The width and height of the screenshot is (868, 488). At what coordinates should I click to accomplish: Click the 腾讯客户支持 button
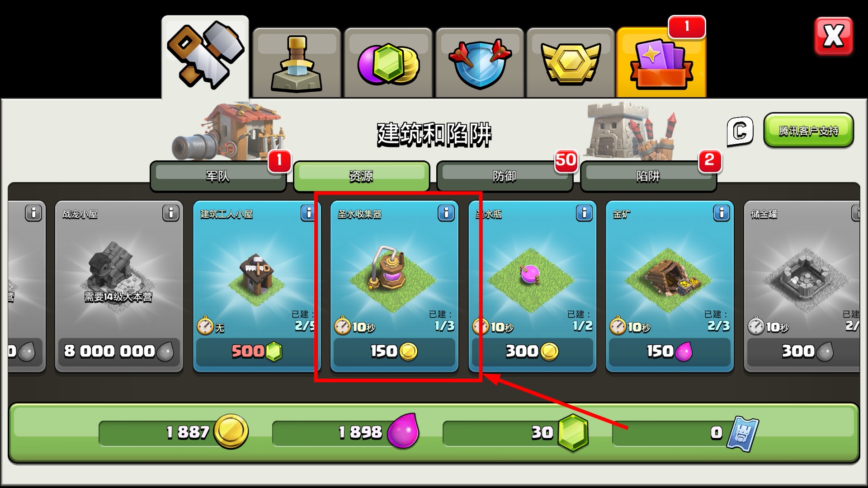[x=808, y=131]
